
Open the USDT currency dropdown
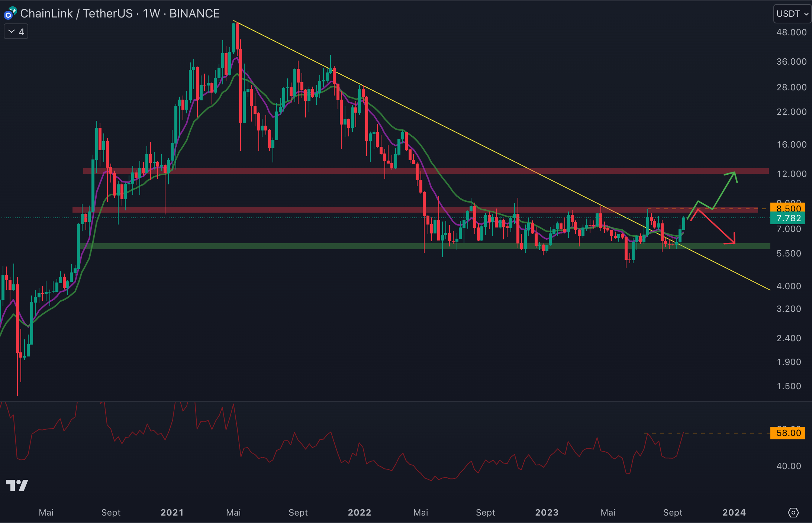[792, 14]
